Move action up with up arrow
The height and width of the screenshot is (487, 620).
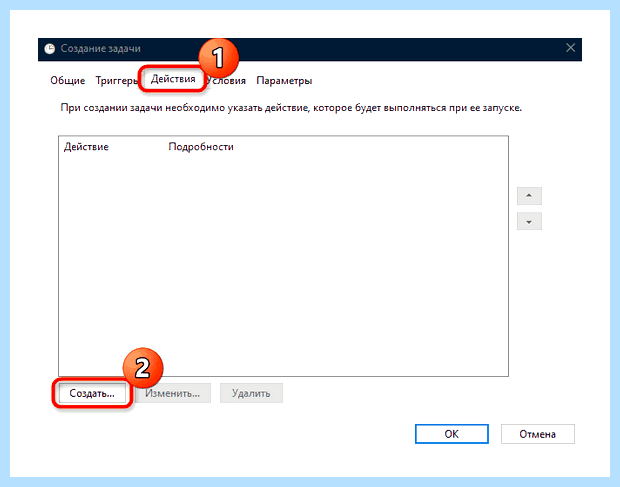(x=529, y=196)
